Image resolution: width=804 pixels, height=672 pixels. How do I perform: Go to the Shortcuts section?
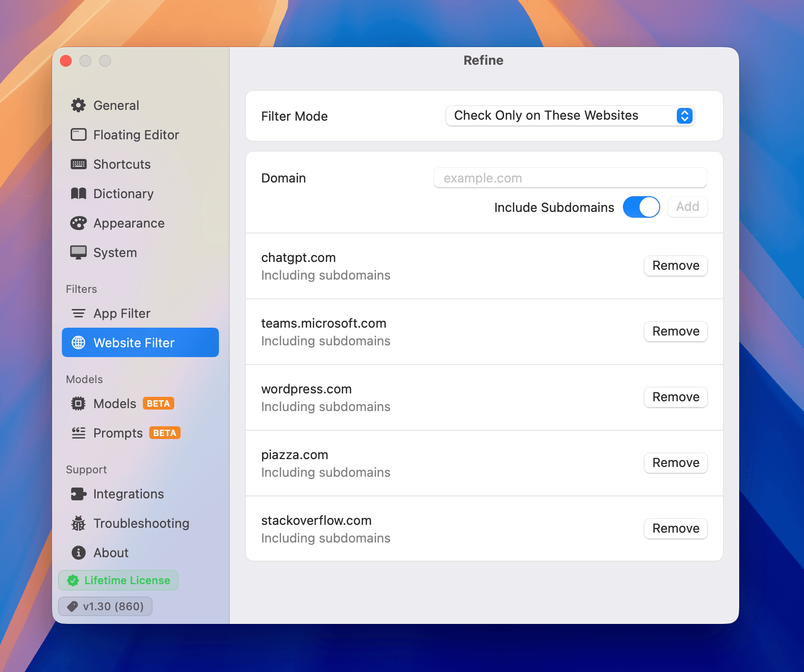(140, 164)
